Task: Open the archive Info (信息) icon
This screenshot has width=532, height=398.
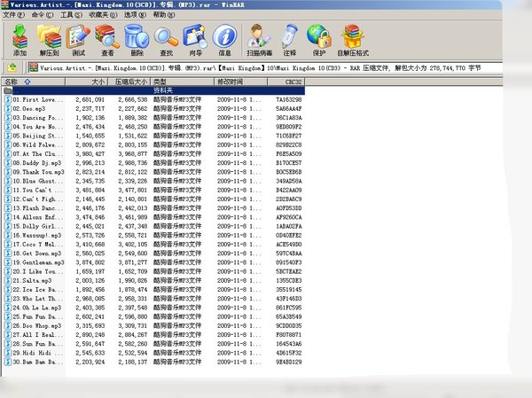Action: point(224,40)
